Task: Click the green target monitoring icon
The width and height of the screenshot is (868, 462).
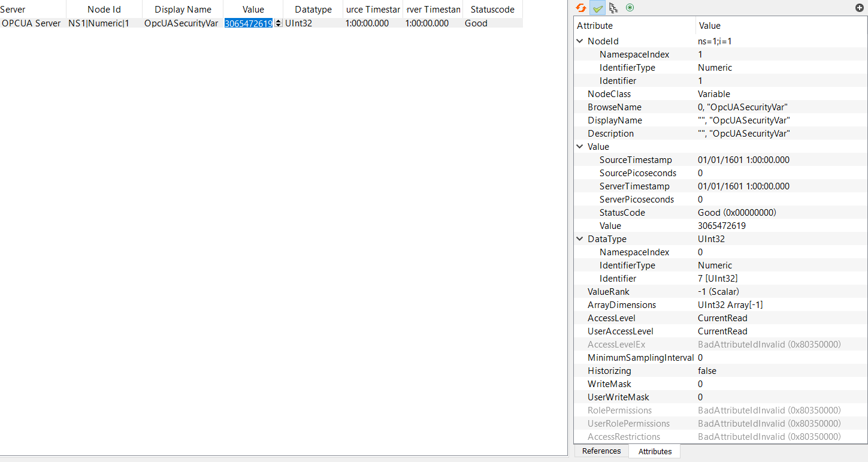Action: [x=629, y=8]
